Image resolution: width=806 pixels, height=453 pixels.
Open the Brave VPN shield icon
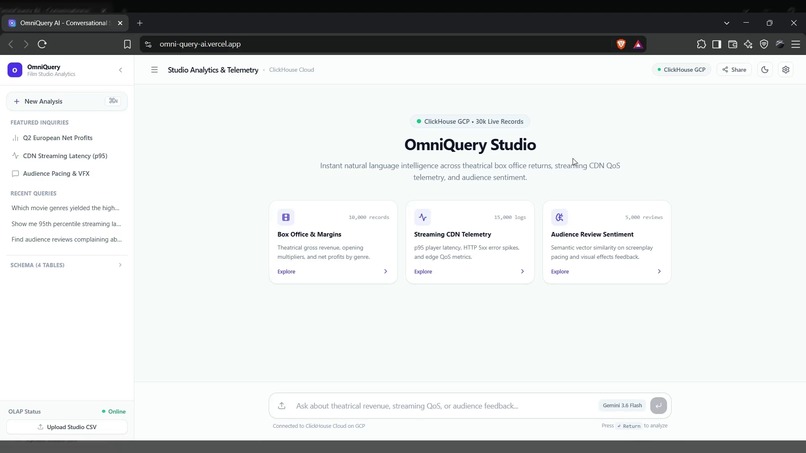pyautogui.click(x=764, y=44)
